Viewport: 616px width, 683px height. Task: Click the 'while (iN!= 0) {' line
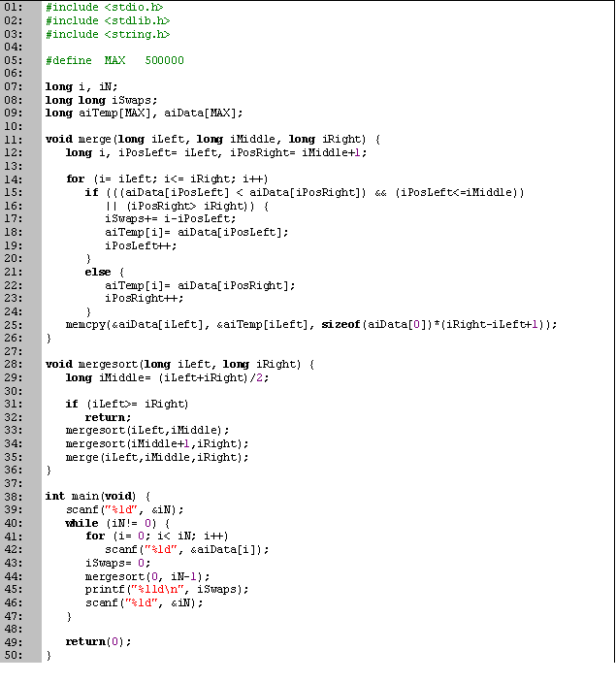117,523
